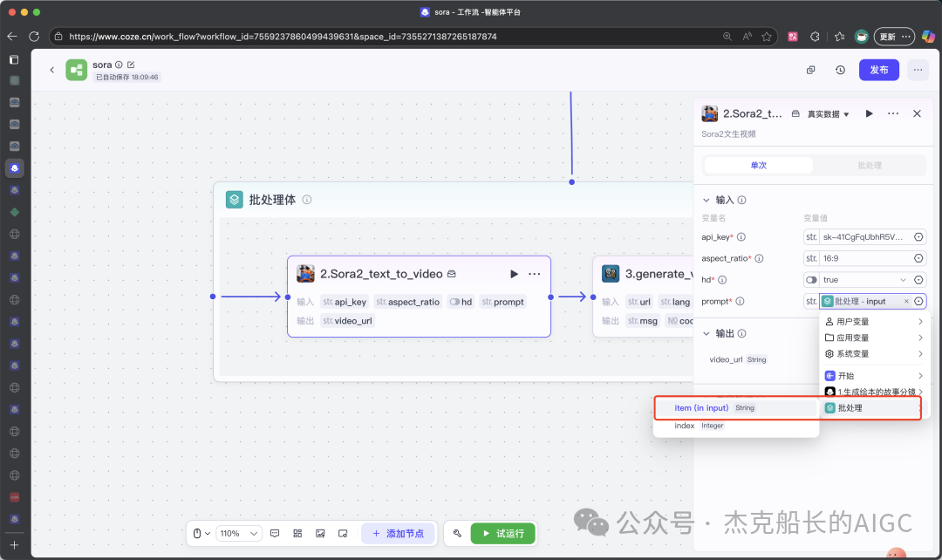Click the 试运行 test run button
Image resolution: width=942 pixels, height=560 pixels.
503,533
